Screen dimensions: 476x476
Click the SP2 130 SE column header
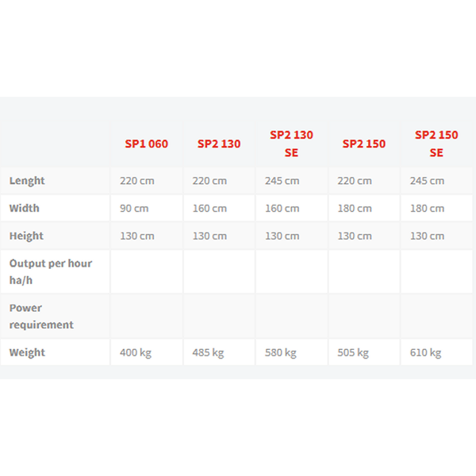pos(291,144)
